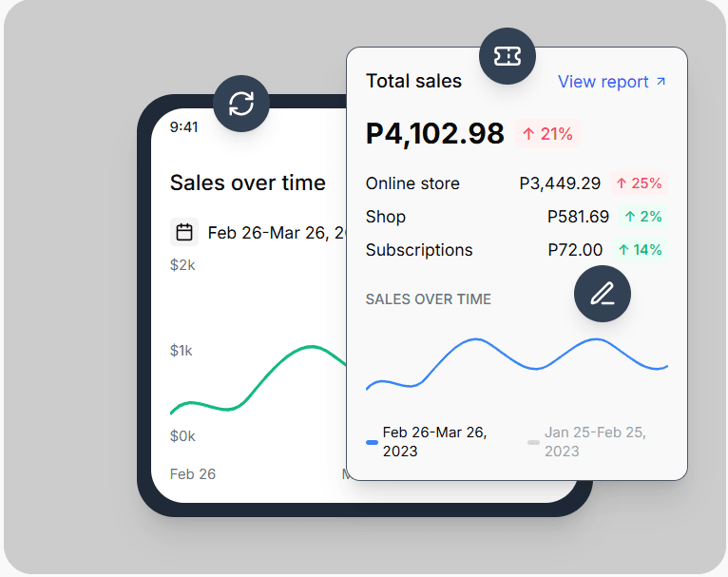
Task: Toggle the Jan 25-Feb 25, 2023 legend series
Action: pos(589,441)
